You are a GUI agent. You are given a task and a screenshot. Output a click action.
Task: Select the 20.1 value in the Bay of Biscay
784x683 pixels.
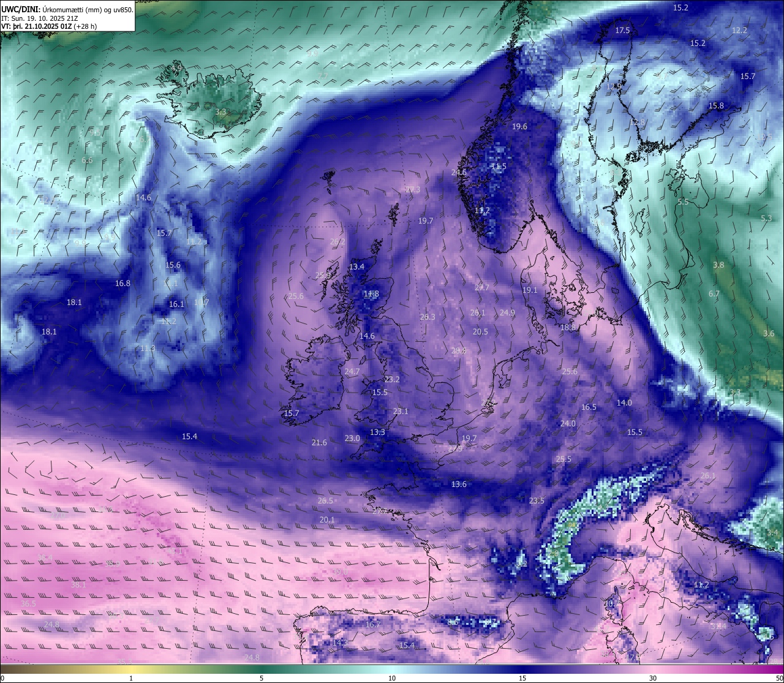coord(327,520)
